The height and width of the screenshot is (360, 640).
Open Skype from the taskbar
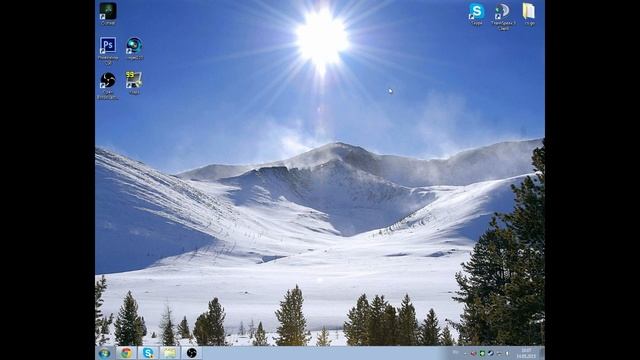[148, 353]
